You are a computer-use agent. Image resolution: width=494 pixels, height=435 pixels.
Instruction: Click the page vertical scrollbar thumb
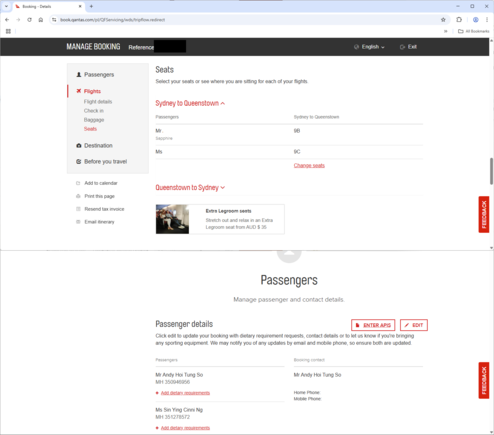491,171
